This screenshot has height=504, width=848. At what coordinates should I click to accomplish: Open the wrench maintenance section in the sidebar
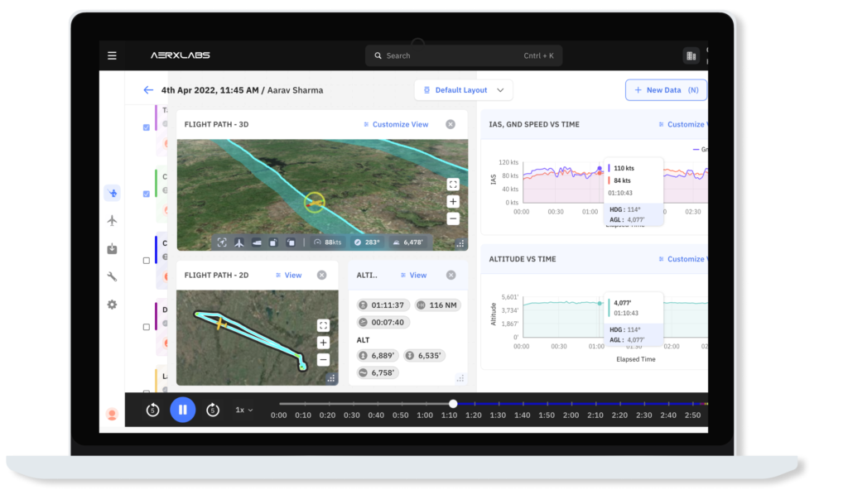pos(112,276)
